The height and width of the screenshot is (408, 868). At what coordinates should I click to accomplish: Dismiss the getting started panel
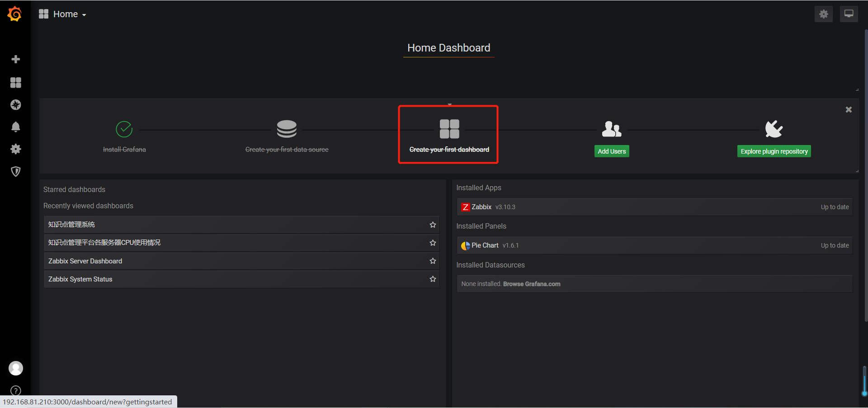(849, 109)
